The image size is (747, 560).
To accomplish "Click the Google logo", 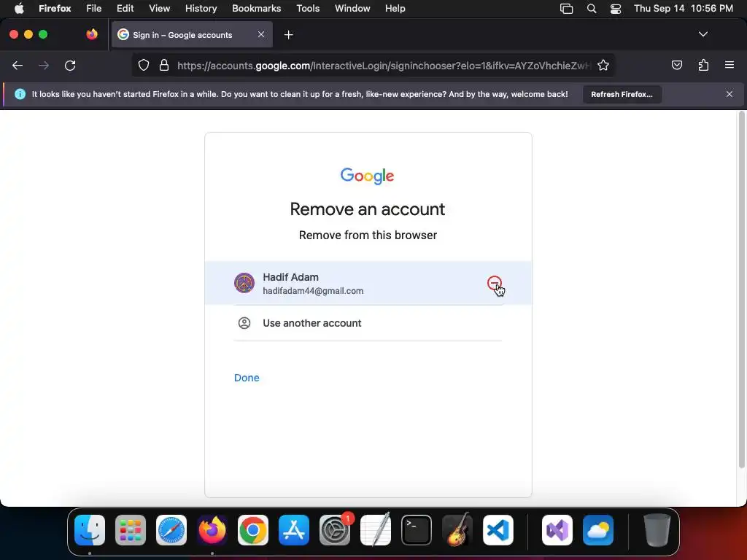I will pyautogui.click(x=368, y=176).
